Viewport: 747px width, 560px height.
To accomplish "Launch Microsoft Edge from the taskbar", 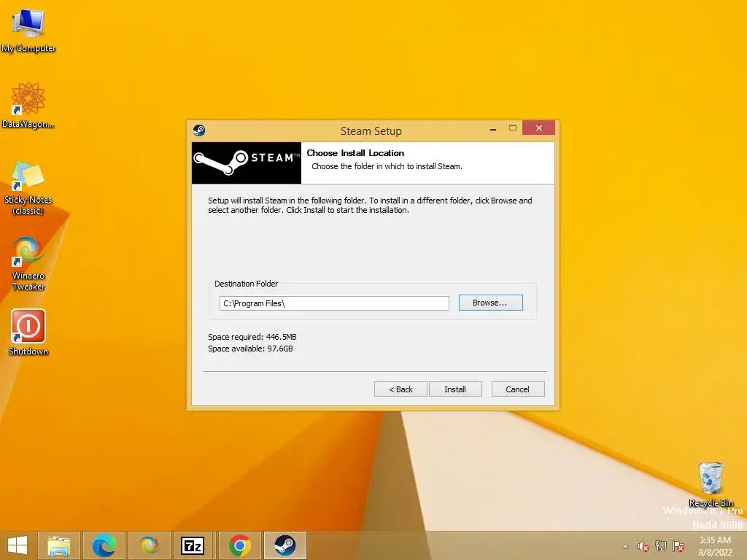I will pos(104,545).
